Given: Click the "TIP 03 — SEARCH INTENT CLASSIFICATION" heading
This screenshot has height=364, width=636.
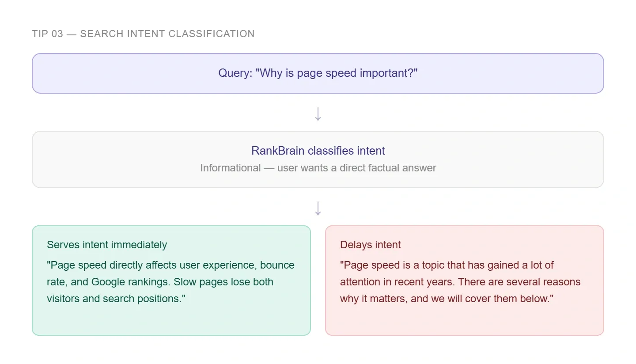Looking at the screenshot, I should pyautogui.click(x=143, y=34).
